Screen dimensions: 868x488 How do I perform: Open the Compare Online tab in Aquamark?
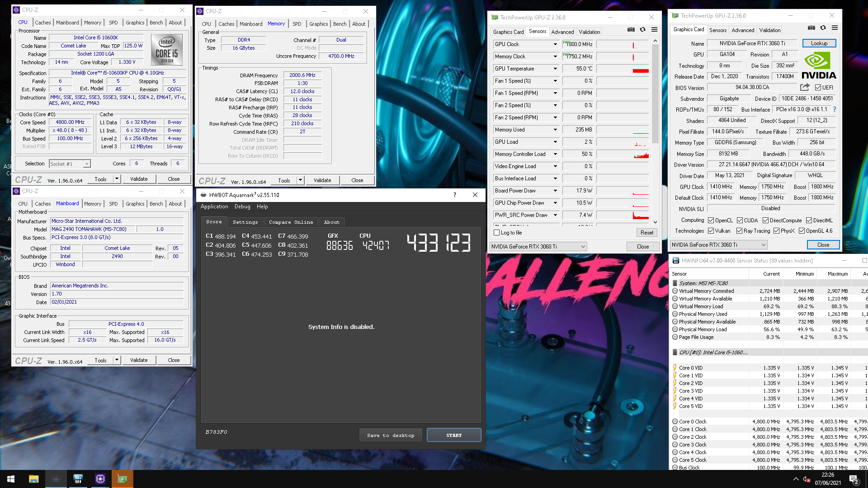[291, 222]
